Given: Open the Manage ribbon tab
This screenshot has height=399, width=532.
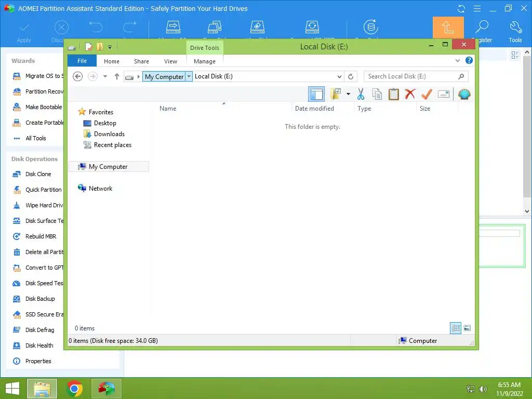Looking at the screenshot, I should [x=205, y=61].
